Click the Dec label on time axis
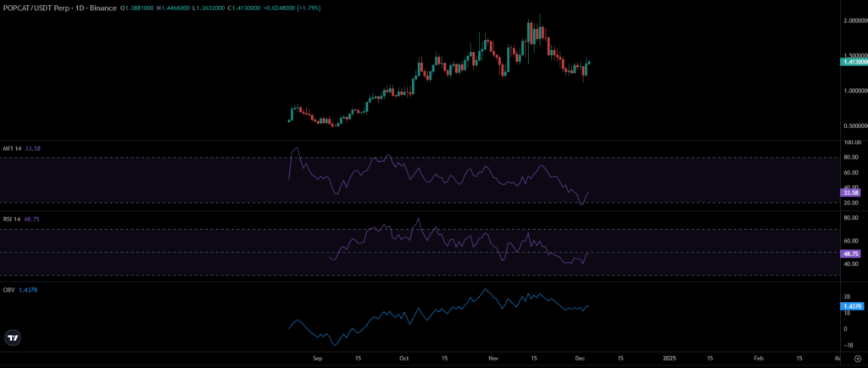Screen dimensions: 868x368 [x=579, y=358]
